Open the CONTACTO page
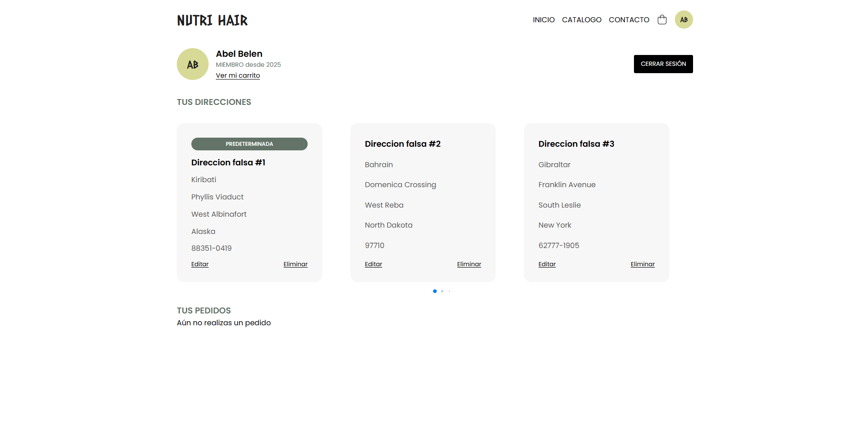Viewport: 868px width, 432px height. [629, 20]
